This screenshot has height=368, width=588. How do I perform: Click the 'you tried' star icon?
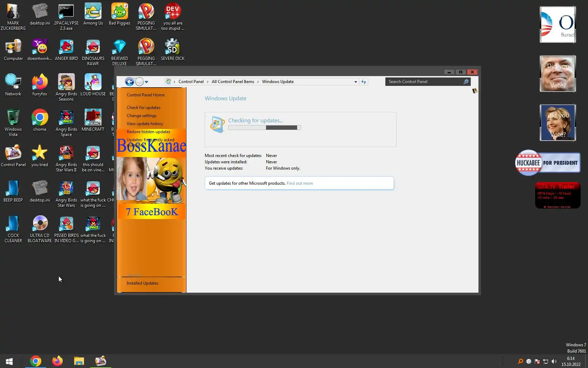(40, 156)
